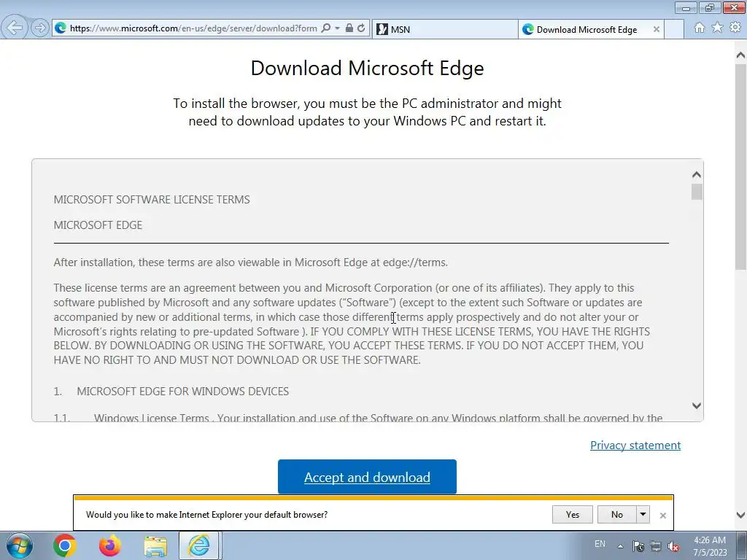The height and width of the screenshot is (560, 747).
Task: Open the address bar autocomplete dropdown arrow
Action: click(337, 28)
